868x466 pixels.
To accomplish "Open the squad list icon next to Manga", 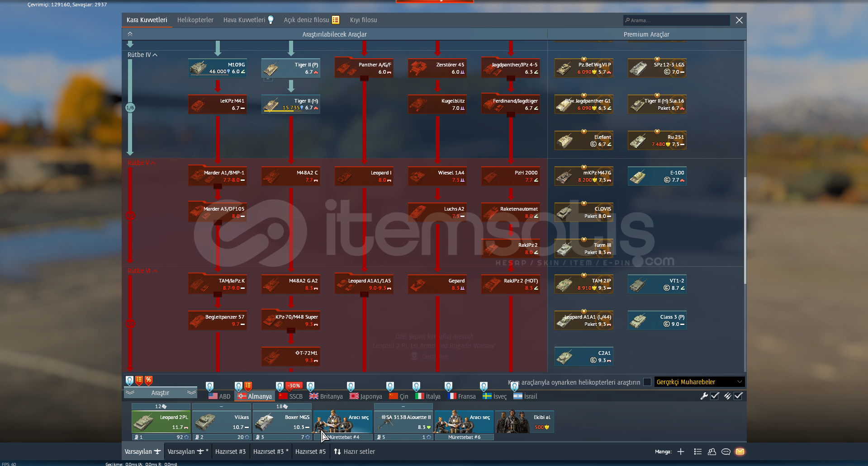I will click(698, 452).
